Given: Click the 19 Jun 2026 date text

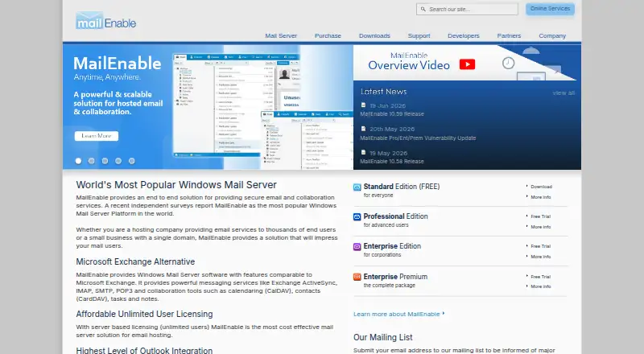Looking at the screenshot, I should (x=388, y=105).
